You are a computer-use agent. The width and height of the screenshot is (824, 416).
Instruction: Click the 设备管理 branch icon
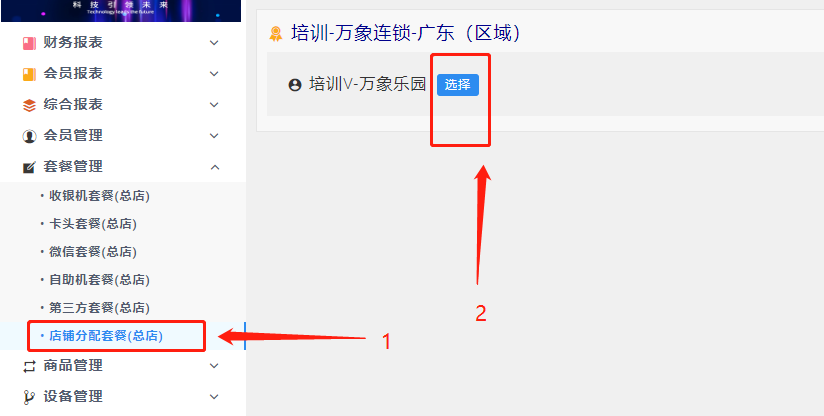tap(29, 397)
